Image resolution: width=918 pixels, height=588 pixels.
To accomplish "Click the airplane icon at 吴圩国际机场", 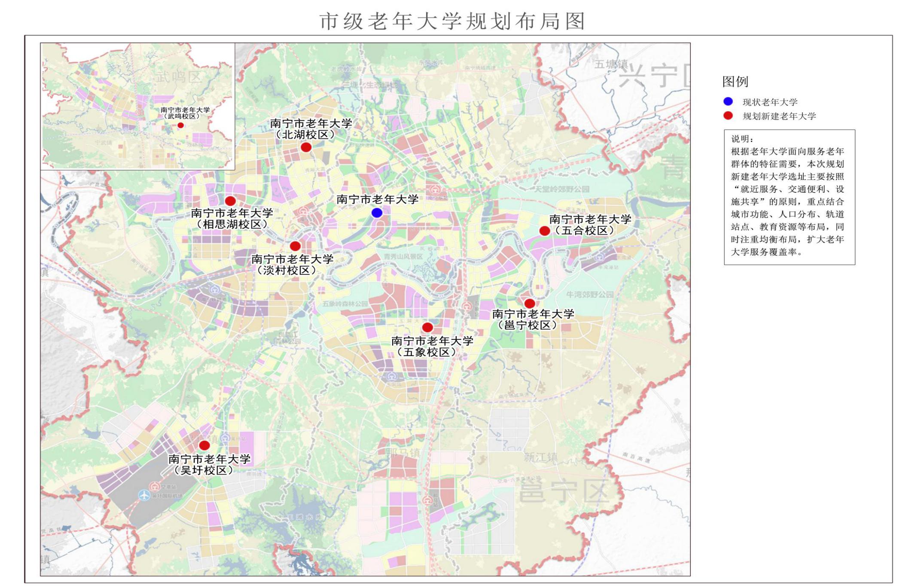I will (144, 495).
